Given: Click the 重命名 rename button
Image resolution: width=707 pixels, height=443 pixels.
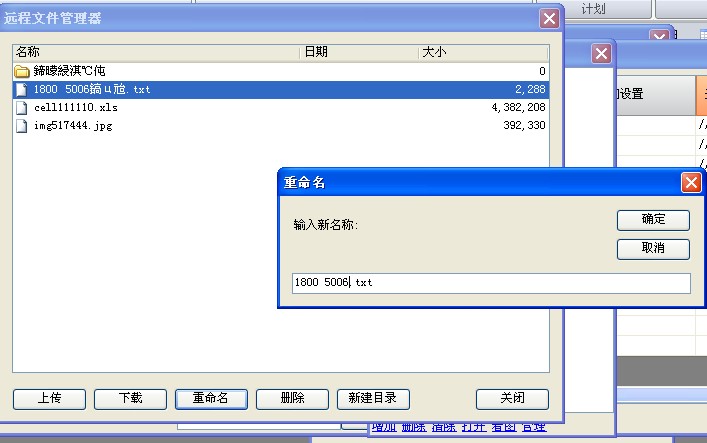Looking at the screenshot, I should [211, 398].
